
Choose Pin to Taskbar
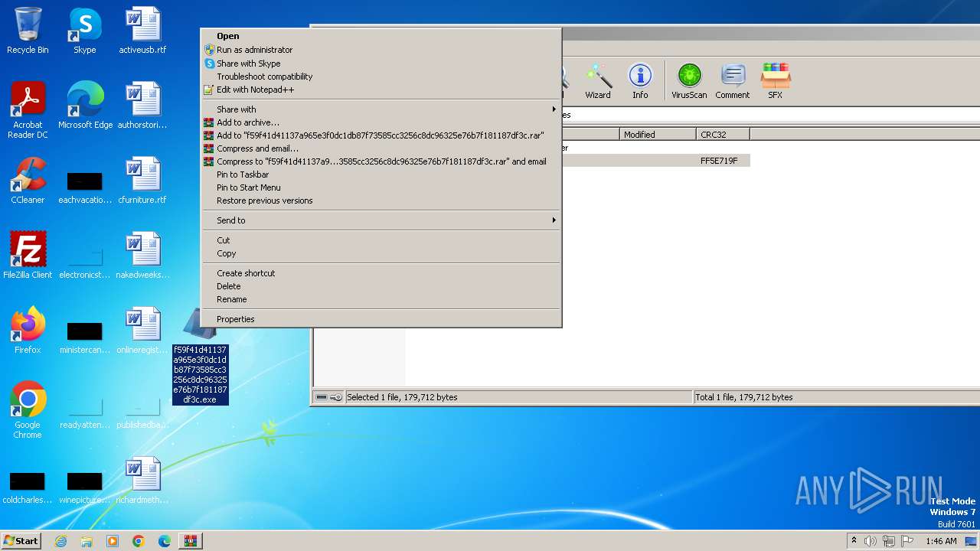[381, 174]
